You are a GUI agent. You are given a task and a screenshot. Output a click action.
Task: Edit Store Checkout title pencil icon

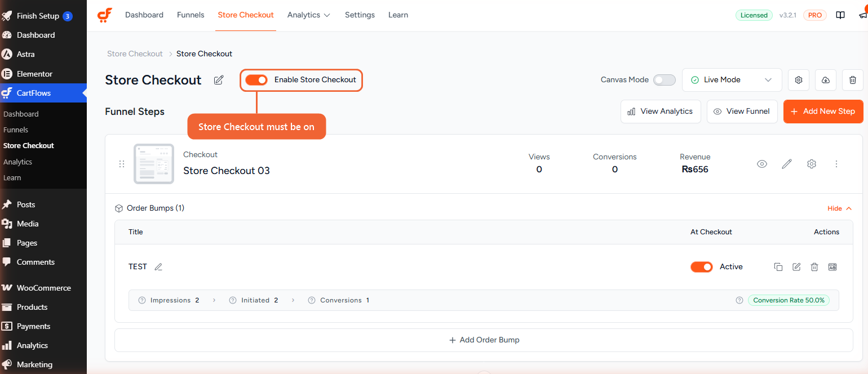[x=219, y=80]
